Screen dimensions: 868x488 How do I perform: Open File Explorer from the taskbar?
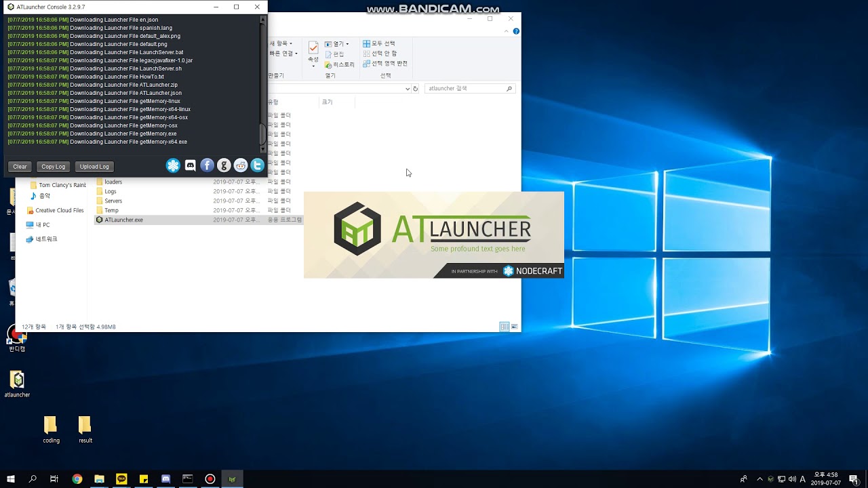point(99,479)
